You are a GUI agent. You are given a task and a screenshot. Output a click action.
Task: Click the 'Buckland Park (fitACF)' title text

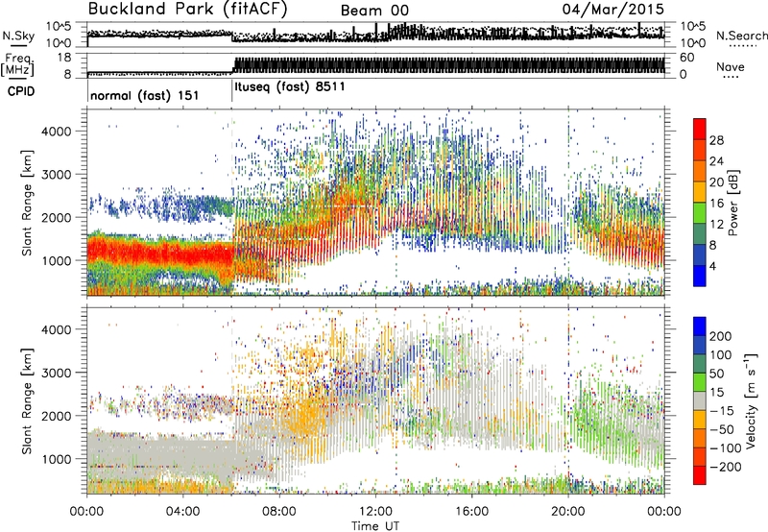(187, 9)
